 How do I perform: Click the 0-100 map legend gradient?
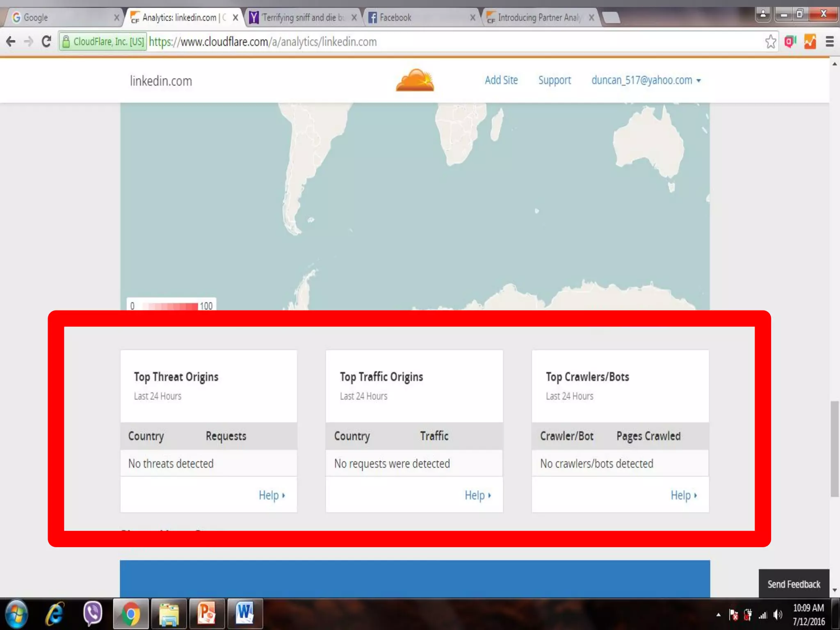pyautogui.click(x=171, y=306)
